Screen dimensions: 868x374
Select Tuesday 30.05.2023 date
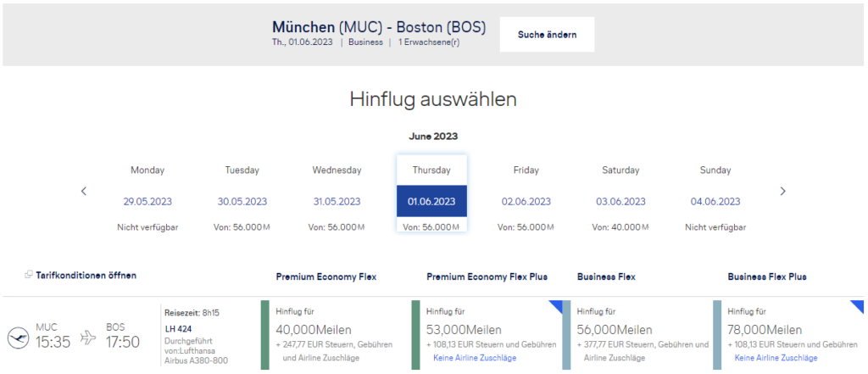pyautogui.click(x=242, y=201)
